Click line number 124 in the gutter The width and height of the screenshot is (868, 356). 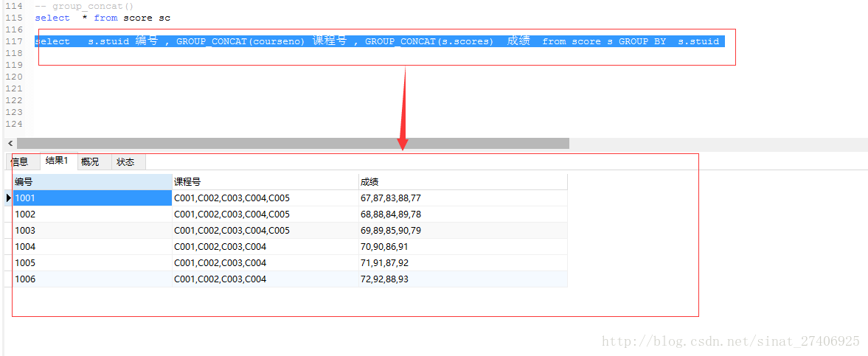(x=13, y=124)
